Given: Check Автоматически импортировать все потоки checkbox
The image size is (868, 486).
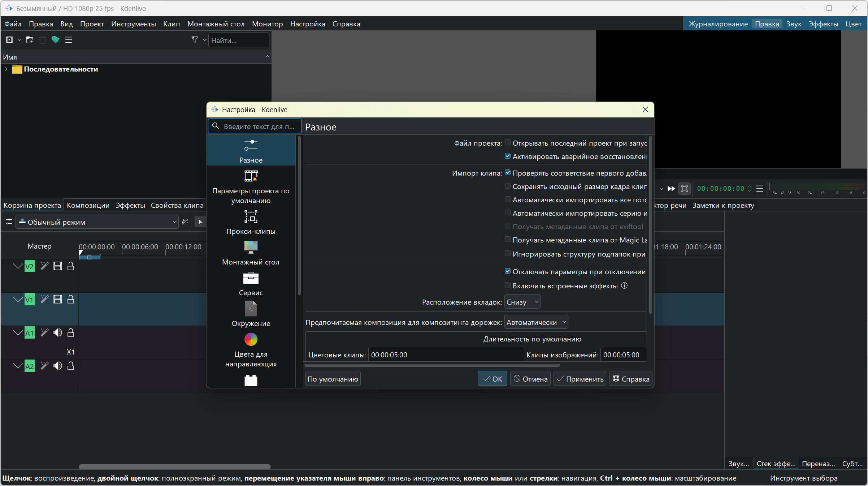Looking at the screenshot, I should (508, 199).
